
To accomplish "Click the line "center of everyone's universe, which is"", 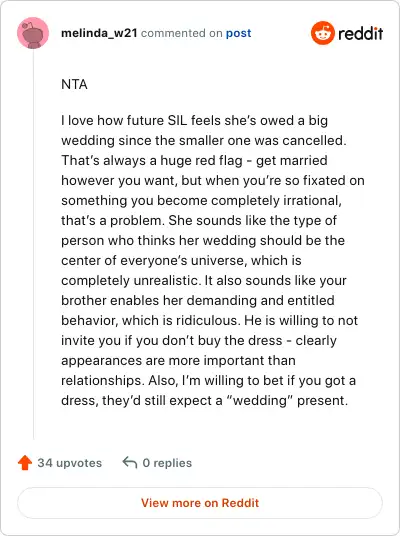I will [181, 260].
